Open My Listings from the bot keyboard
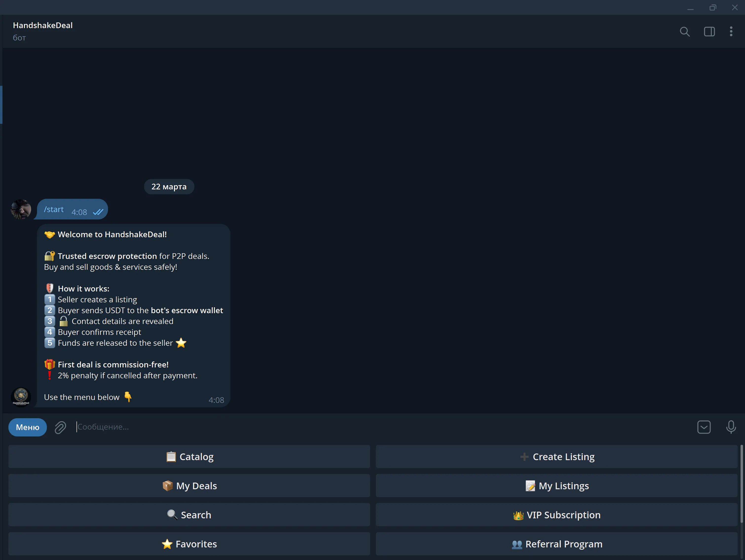Viewport: 745px width, 560px height. click(x=557, y=486)
